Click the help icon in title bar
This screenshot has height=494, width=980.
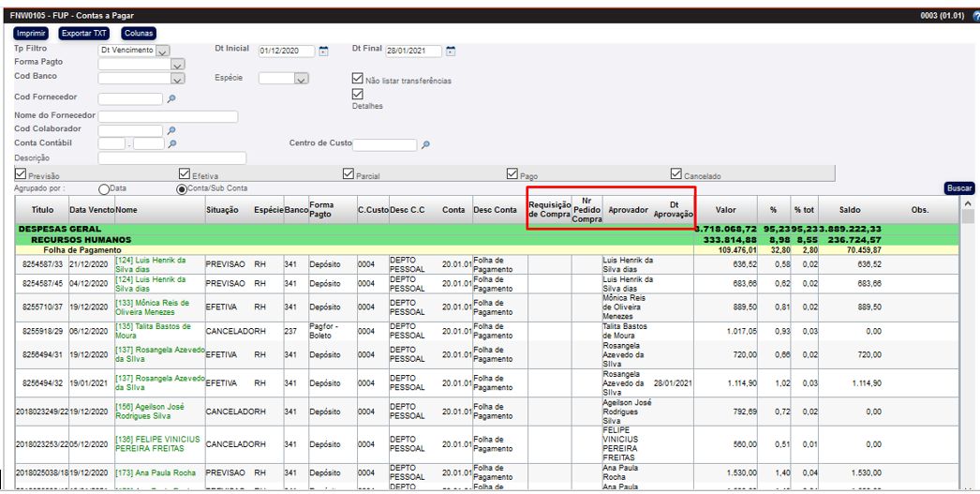click(974, 17)
